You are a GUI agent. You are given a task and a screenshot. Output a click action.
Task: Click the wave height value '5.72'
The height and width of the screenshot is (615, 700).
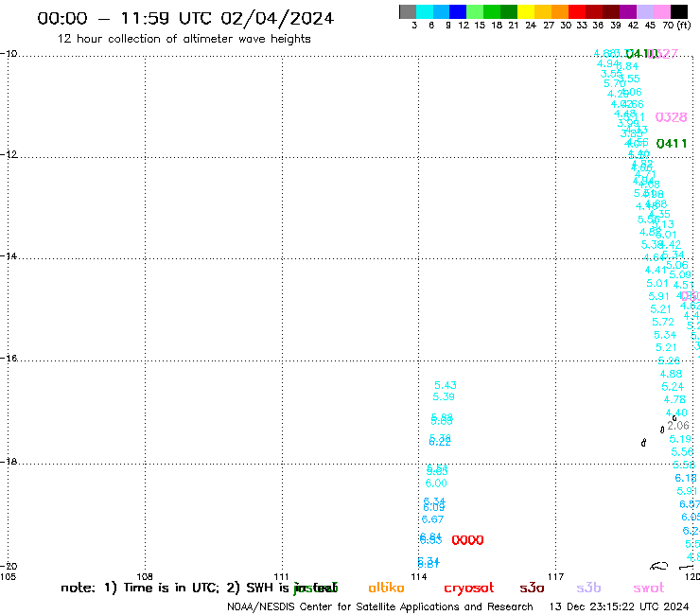[663, 322]
